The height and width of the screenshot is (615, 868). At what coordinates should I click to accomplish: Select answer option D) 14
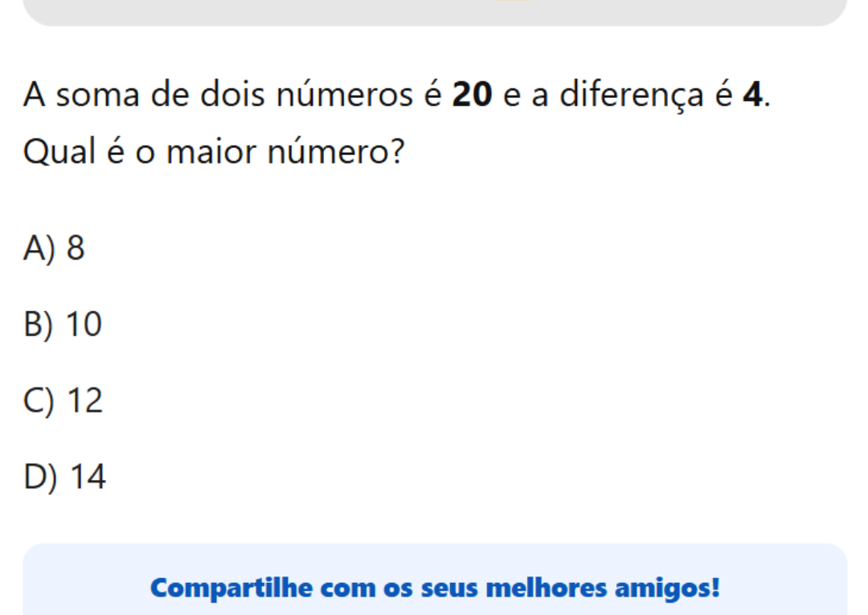(65, 478)
